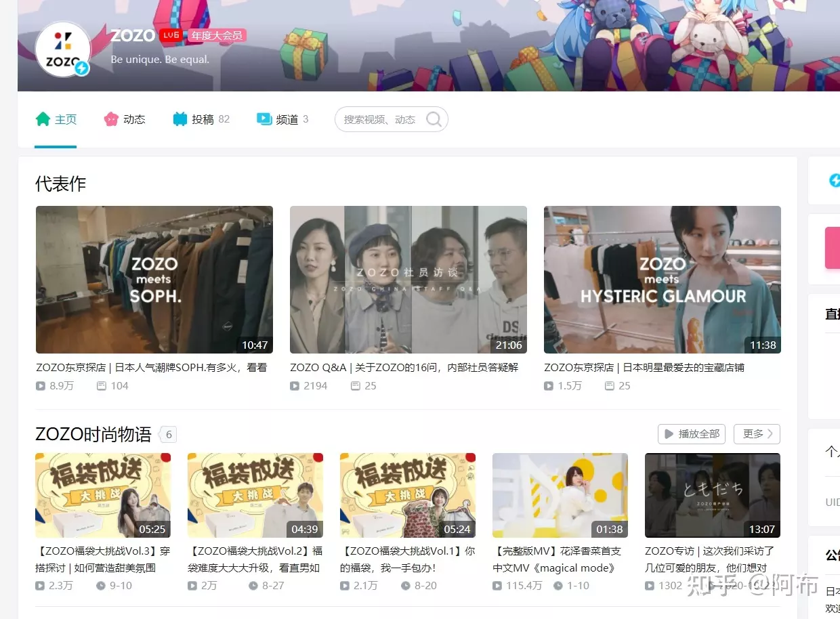Click play-count icon next to 2194

click(295, 386)
